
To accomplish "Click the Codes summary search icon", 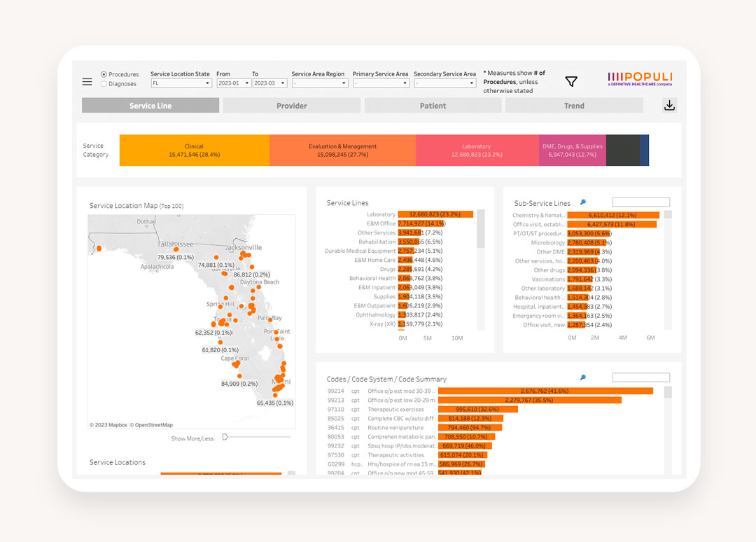I will pyautogui.click(x=583, y=377).
